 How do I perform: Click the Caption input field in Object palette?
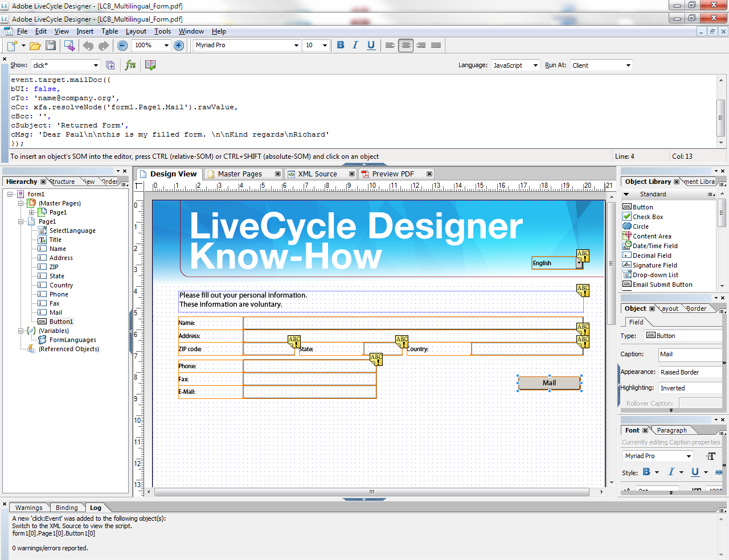point(690,355)
